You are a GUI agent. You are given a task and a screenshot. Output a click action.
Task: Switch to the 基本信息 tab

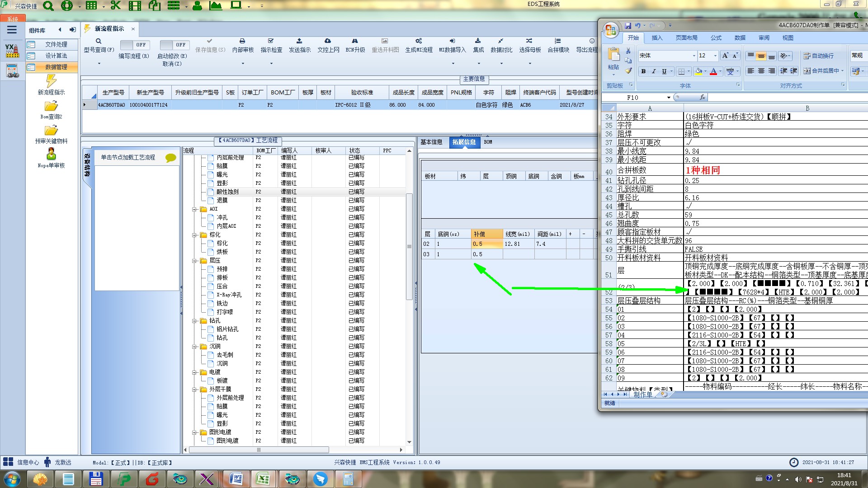431,142
